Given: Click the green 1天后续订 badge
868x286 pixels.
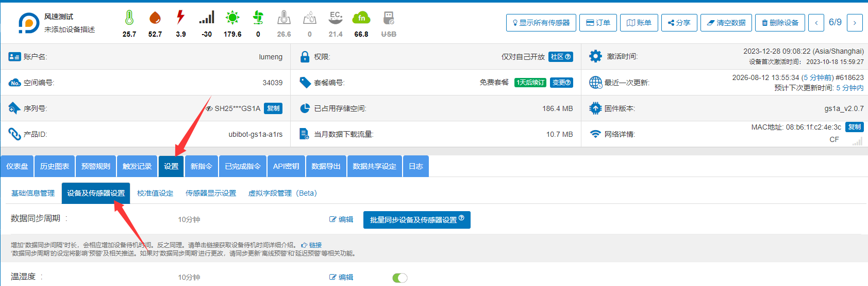Looking at the screenshot, I should (x=530, y=83).
